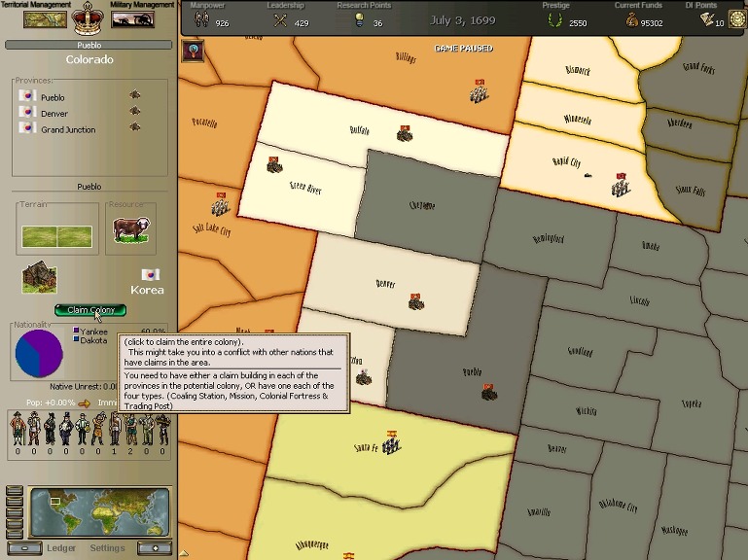
Task: Click the nationality pie chart
Action: [39, 353]
